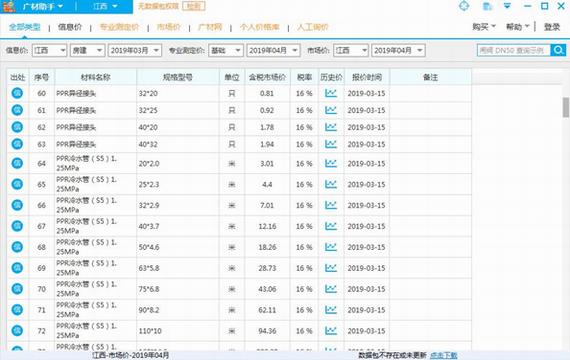Open the title bar down-arrow menu

[x=507, y=6]
